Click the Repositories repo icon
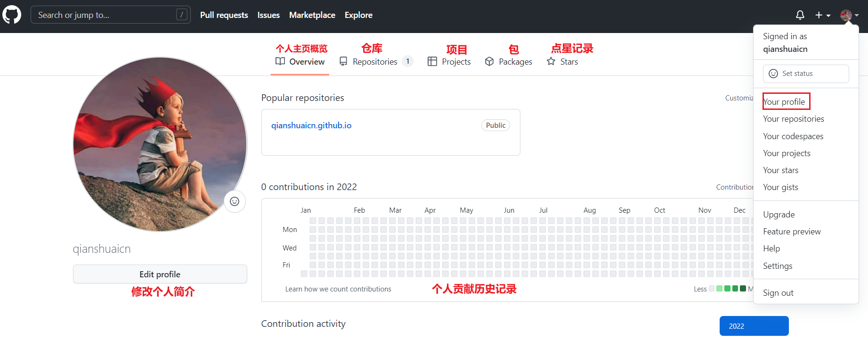Viewport: 868px width, 341px height. coord(343,61)
